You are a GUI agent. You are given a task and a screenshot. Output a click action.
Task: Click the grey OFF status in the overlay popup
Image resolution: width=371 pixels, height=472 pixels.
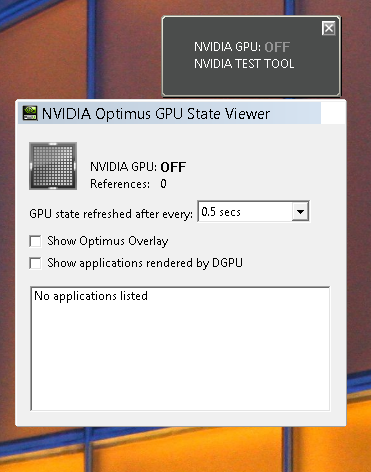[x=277, y=47]
